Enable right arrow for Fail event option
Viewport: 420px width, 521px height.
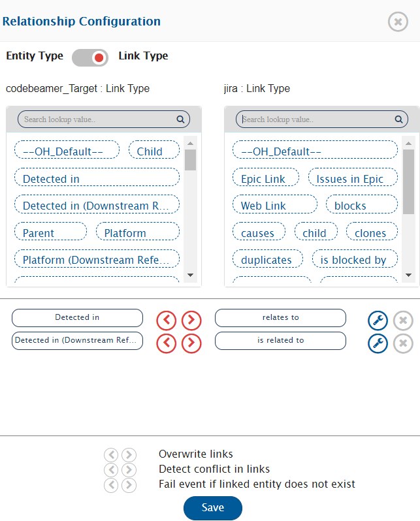pos(129,484)
